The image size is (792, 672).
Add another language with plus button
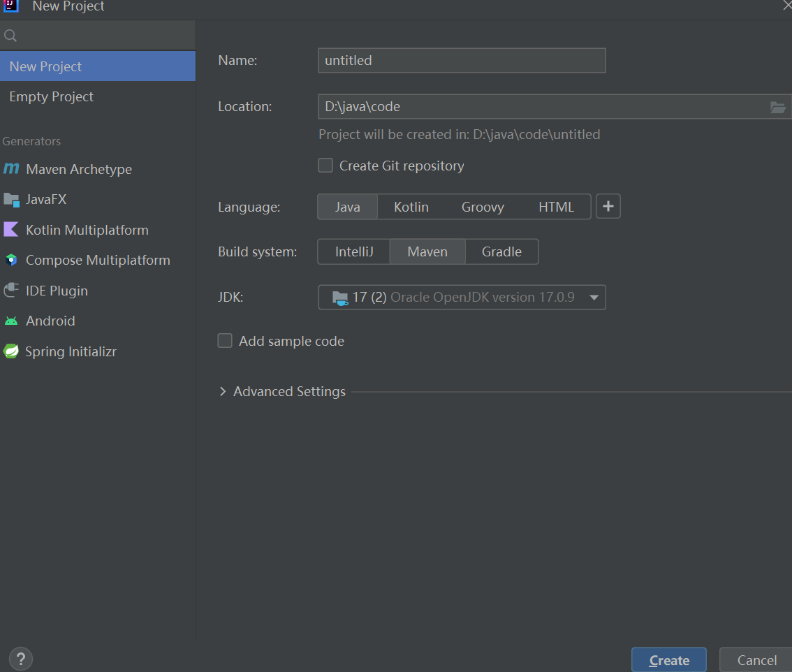point(608,206)
